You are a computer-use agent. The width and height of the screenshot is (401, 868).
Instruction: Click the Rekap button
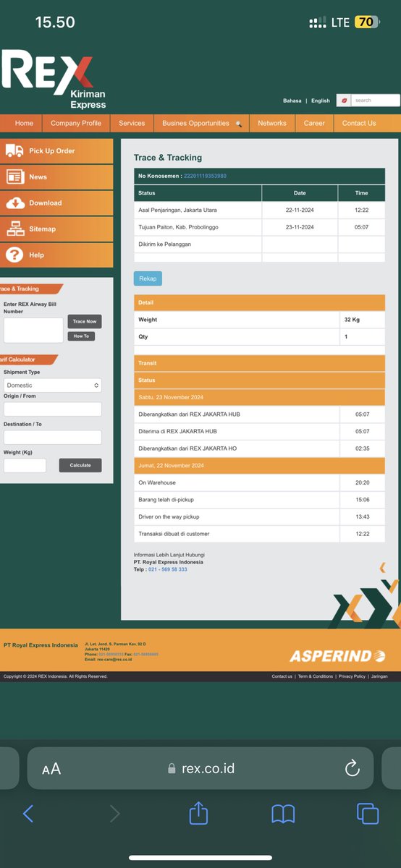point(148,278)
